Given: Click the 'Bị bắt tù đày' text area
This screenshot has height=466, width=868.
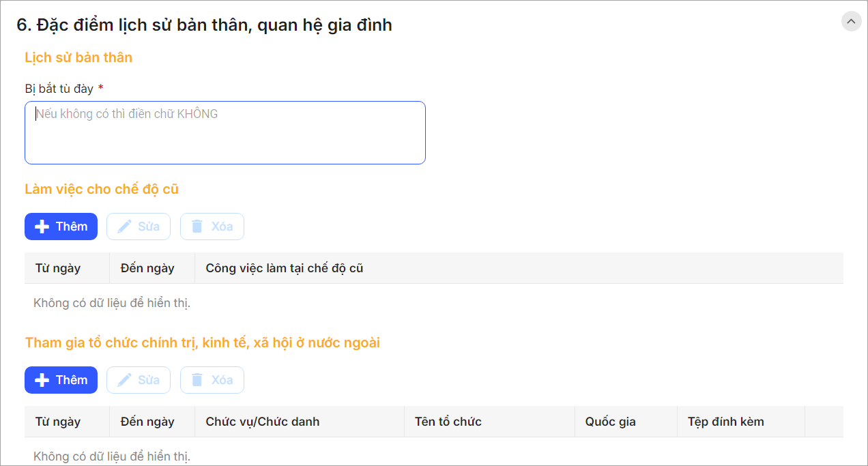Looking at the screenshot, I should click(x=225, y=132).
